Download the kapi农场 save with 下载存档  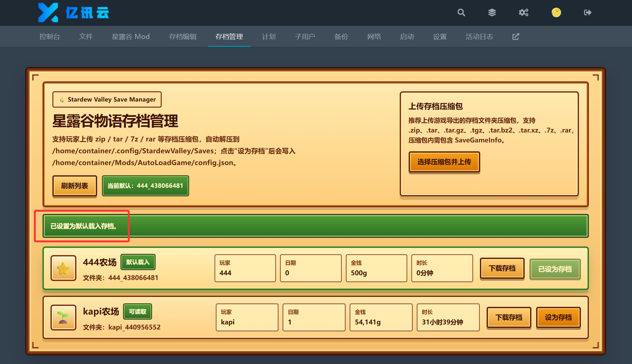509,317
